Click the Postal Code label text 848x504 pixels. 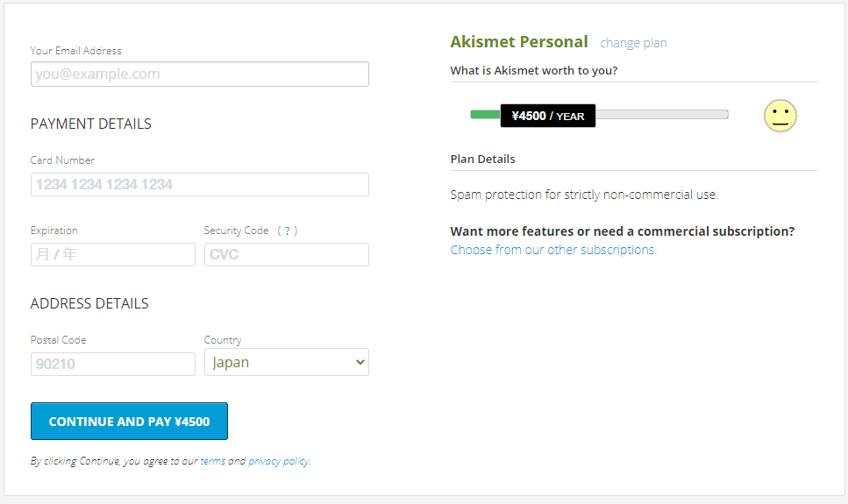[58, 340]
